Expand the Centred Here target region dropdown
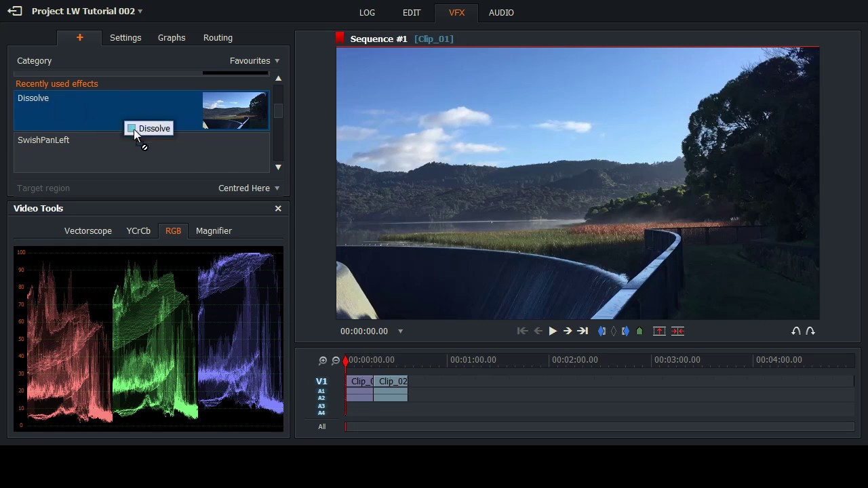Image resolution: width=868 pixels, height=488 pixels. (x=248, y=188)
